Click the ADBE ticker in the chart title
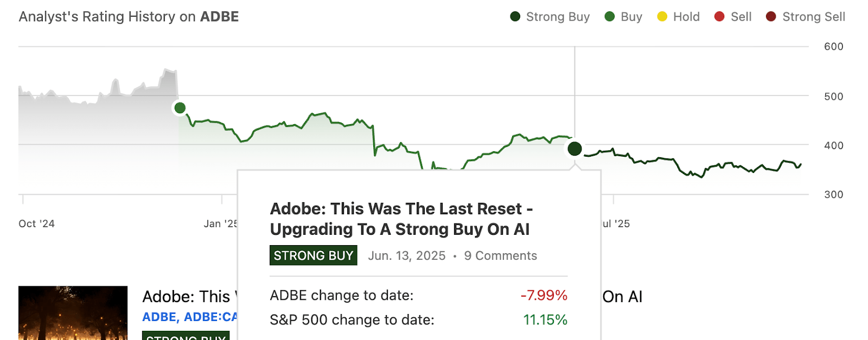Image resolution: width=868 pixels, height=340 pixels. pos(219,16)
